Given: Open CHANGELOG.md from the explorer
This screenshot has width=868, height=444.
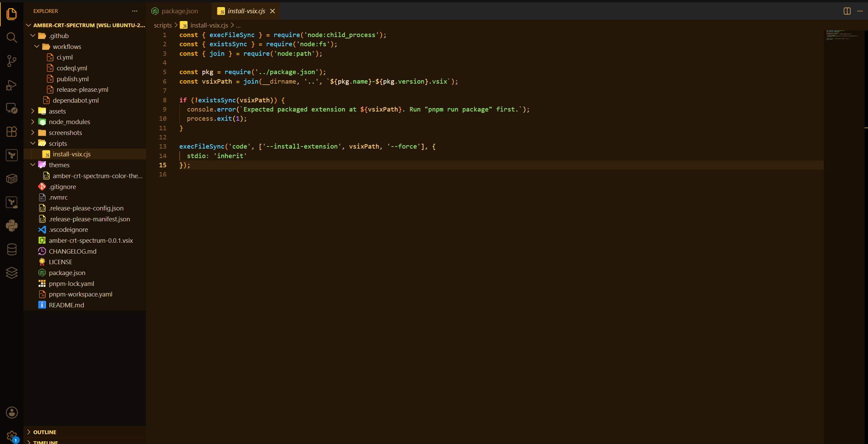Looking at the screenshot, I should point(85,251).
